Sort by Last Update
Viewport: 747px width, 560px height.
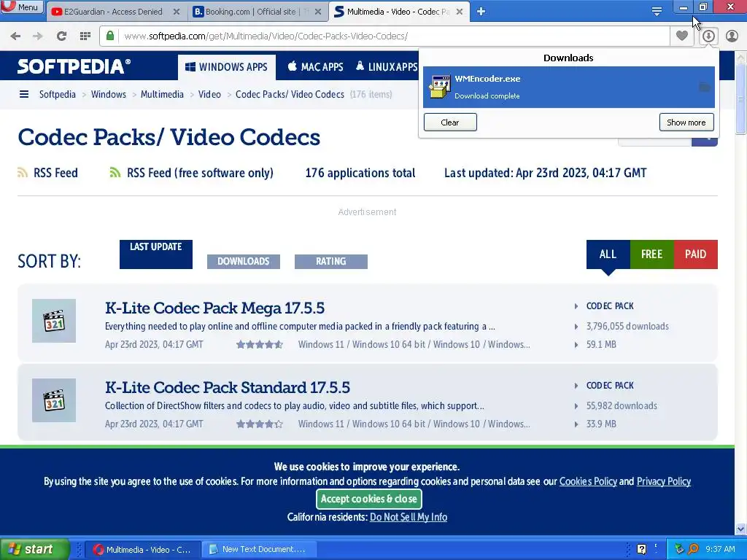click(x=156, y=254)
